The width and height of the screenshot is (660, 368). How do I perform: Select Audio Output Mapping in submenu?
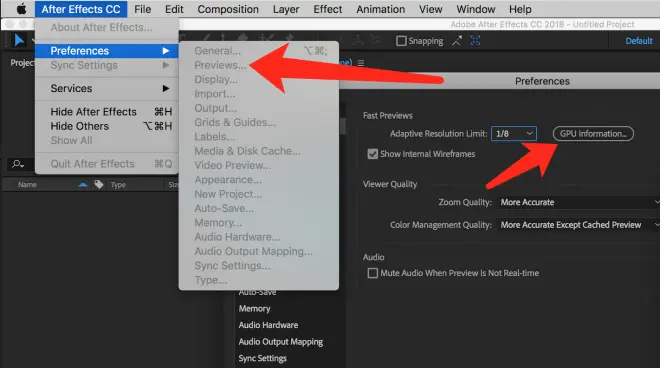(x=258, y=251)
